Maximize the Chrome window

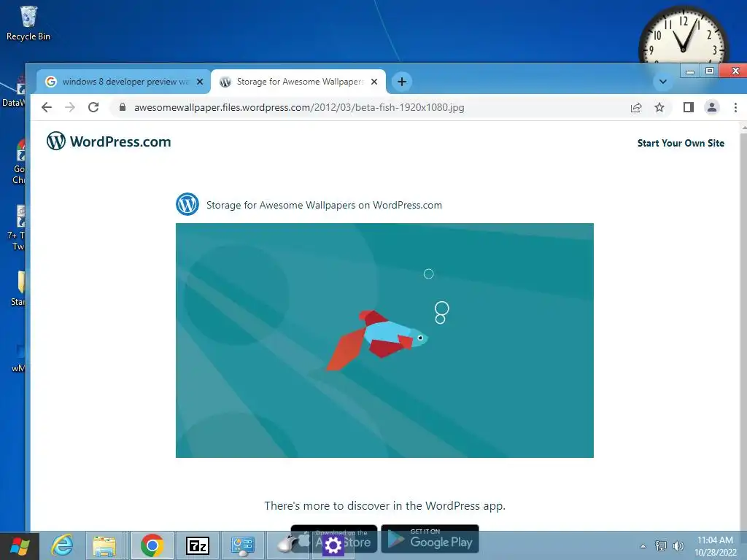pyautogui.click(x=709, y=71)
